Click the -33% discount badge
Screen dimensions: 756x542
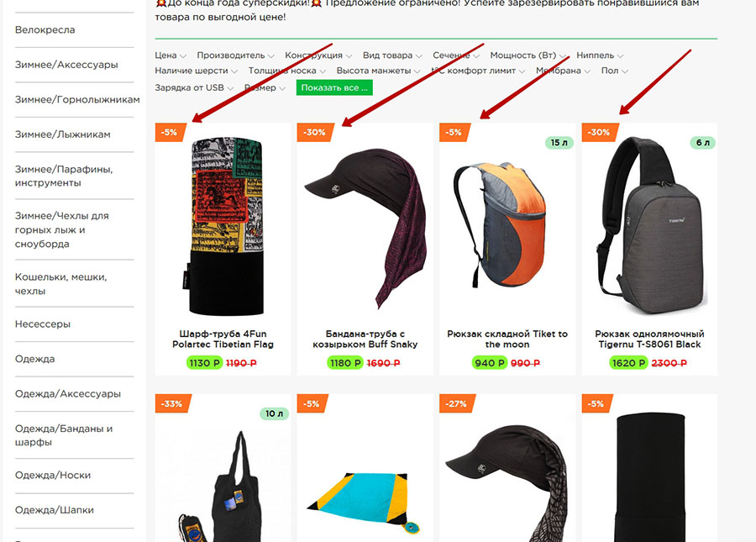(172, 403)
